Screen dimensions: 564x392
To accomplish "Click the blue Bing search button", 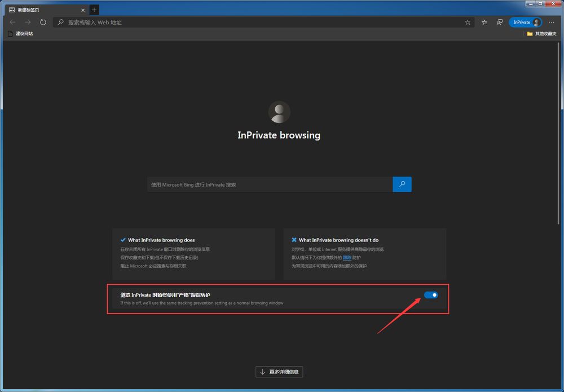I will [x=402, y=184].
